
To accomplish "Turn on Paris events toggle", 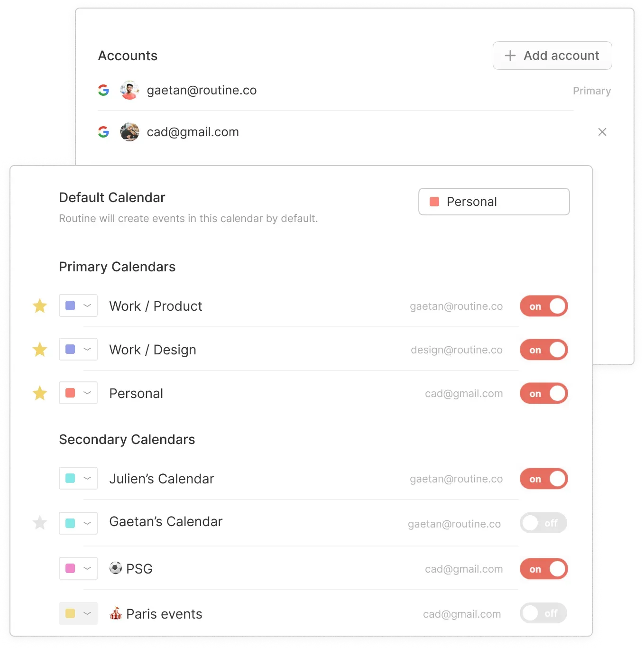I will pos(543,613).
